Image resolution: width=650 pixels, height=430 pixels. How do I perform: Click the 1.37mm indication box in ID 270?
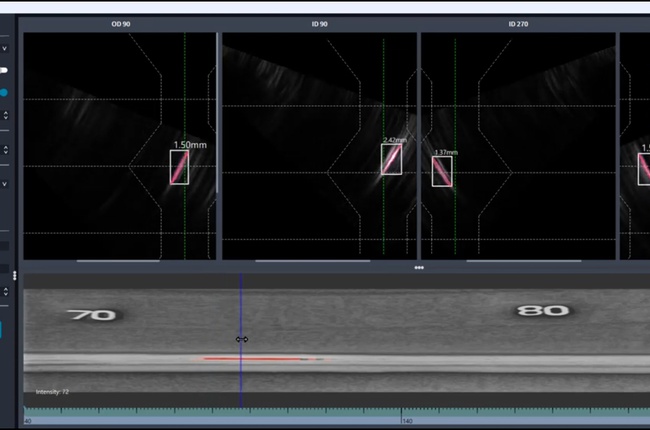click(x=442, y=171)
